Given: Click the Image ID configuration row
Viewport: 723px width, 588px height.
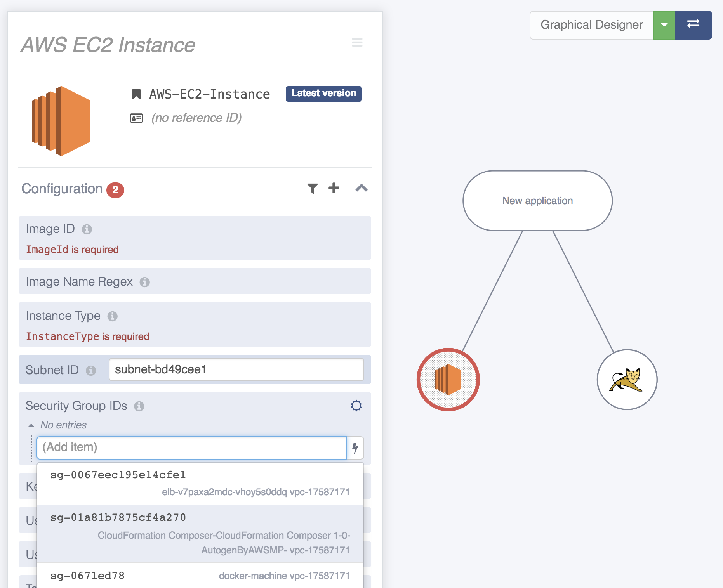Looking at the screenshot, I should (x=195, y=238).
